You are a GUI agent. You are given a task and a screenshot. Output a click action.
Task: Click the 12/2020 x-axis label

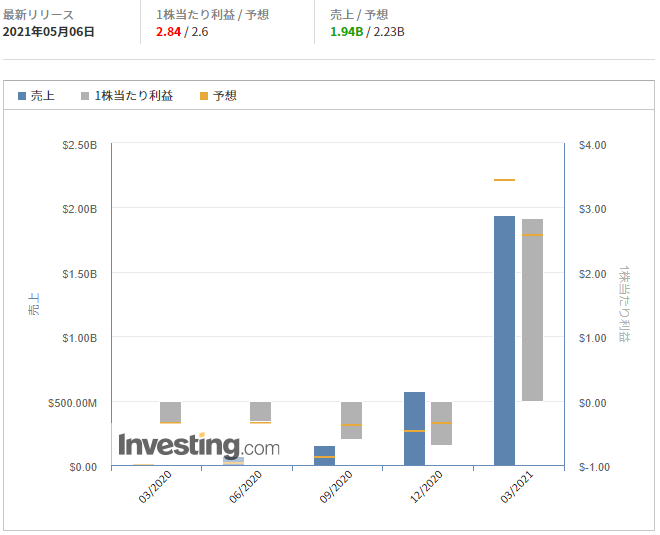tap(426, 487)
